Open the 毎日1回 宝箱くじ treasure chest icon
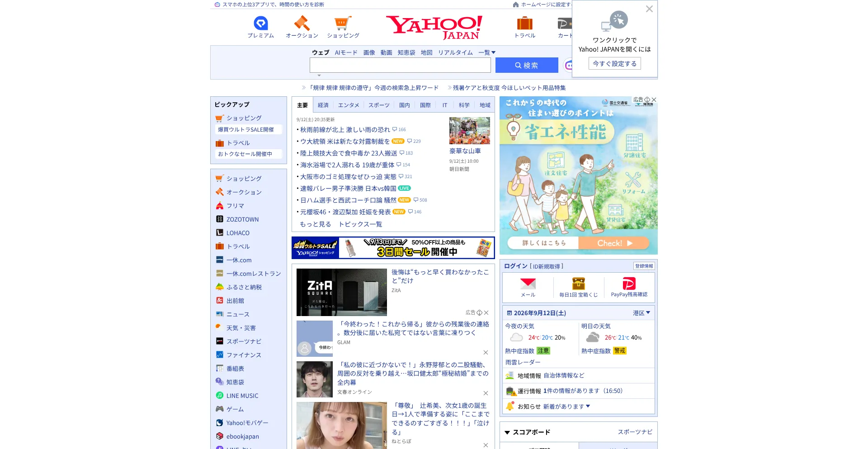Screen dimensions: 868x449 click(579, 284)
